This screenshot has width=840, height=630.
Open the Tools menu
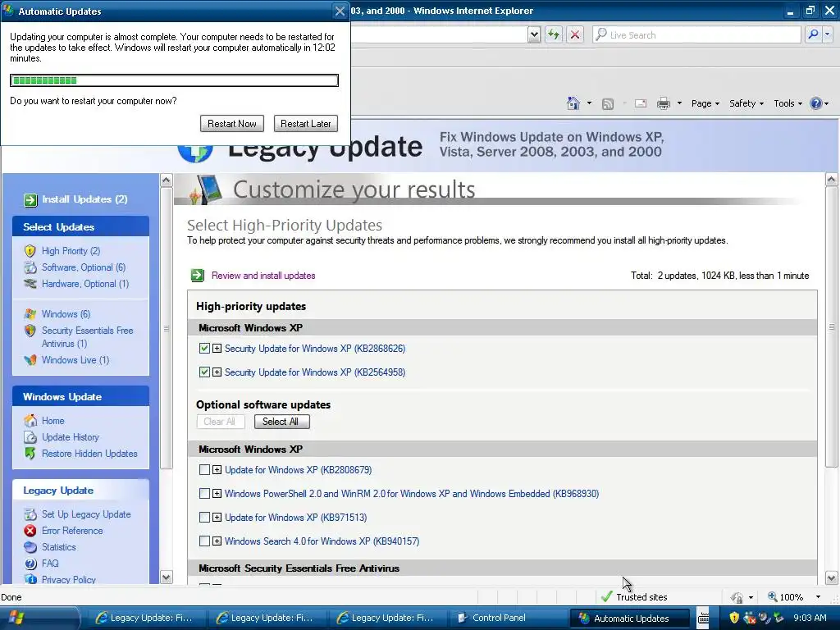click(788, 103)
